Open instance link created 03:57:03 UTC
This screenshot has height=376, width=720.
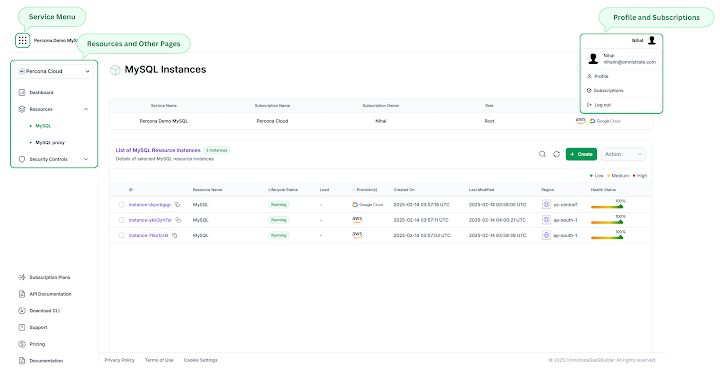click(148, 235)
